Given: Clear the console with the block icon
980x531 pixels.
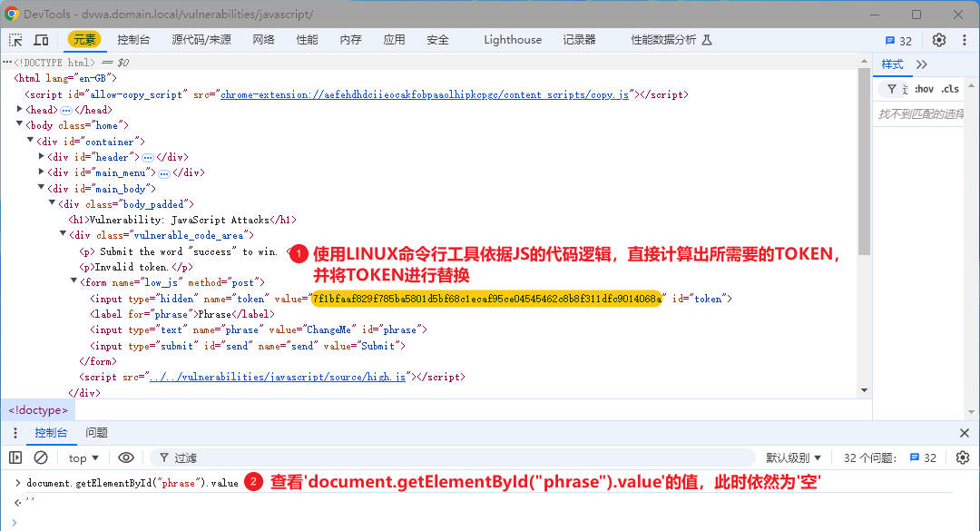Looking at the screenshot, I should click(x=41, y=457).
